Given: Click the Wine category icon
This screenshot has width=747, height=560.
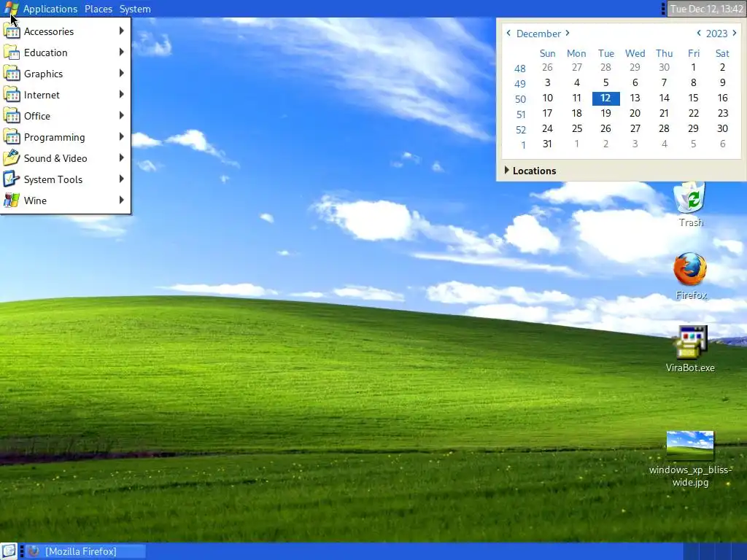Looking at the screenshot, I should (x=12, y=201).
